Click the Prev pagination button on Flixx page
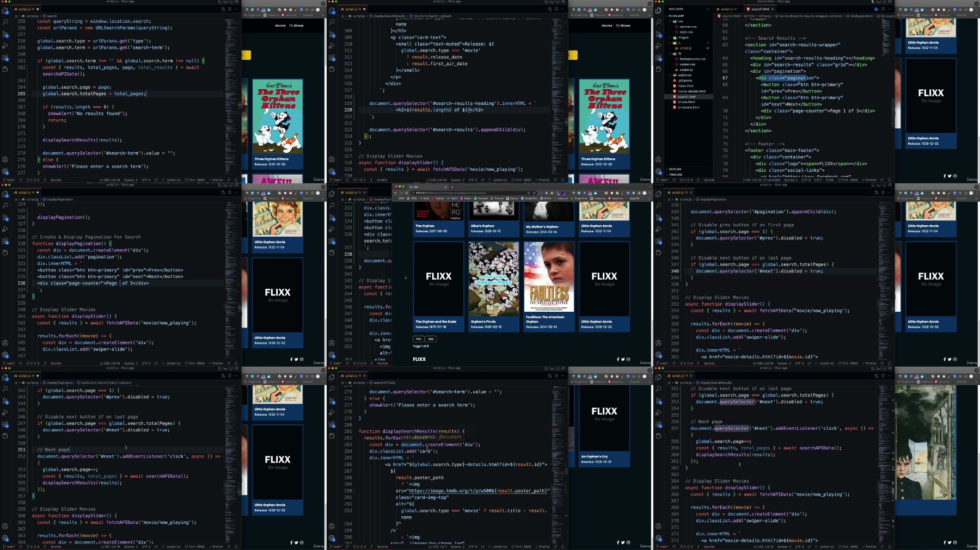The width and height of the screenshot is (980, 550). 419,339
